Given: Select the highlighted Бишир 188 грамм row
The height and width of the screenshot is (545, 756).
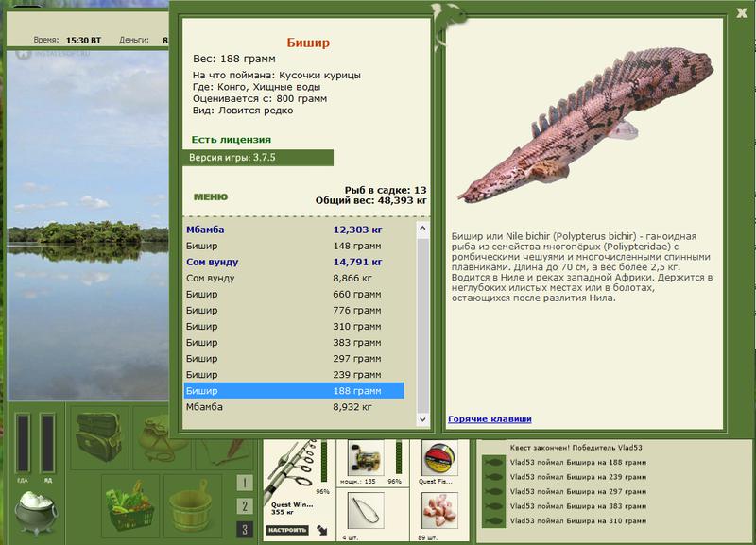Looking at the screenshot, I should tap(294, 391).
